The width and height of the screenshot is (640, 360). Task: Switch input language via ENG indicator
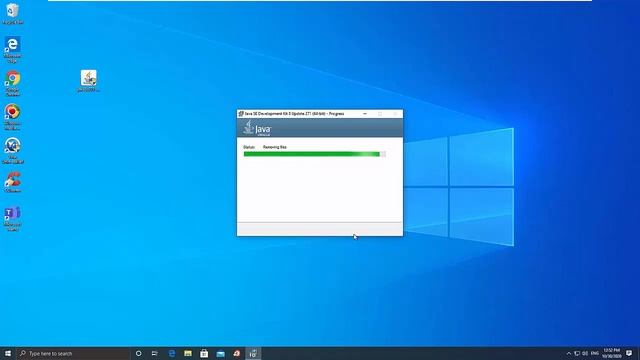595,353
